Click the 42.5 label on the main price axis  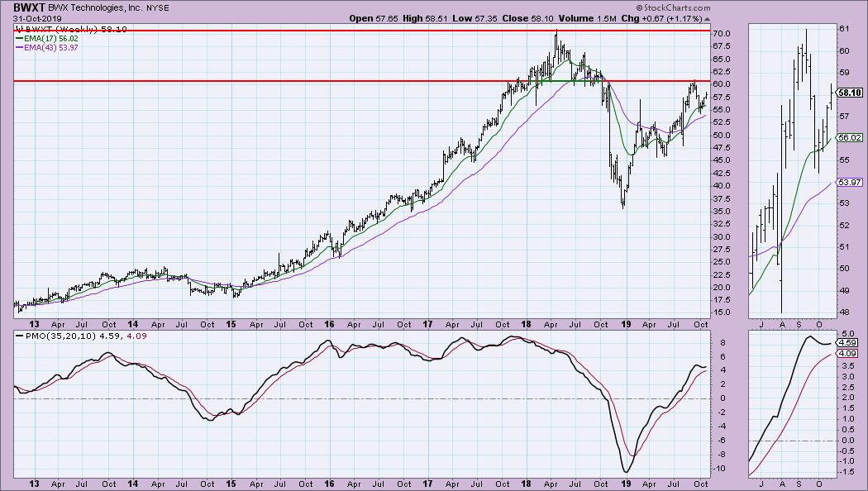(x=722, y=174)
